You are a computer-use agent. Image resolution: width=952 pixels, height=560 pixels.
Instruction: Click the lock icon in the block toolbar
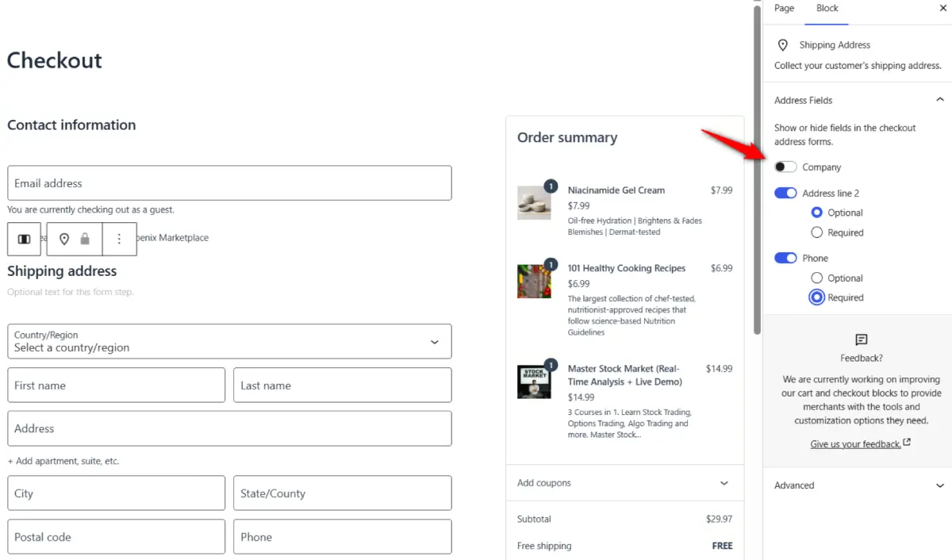85,239
